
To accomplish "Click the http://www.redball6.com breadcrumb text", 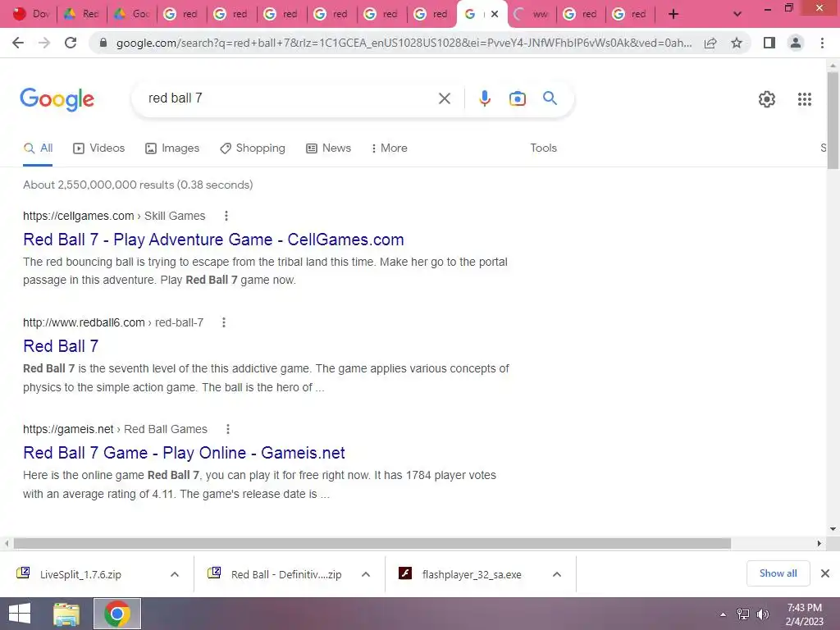I will [84, 322].
